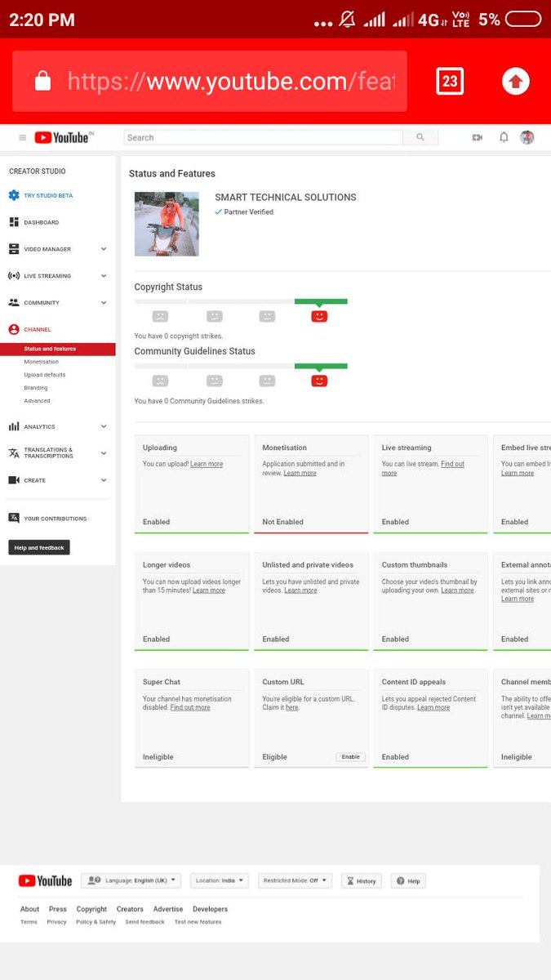This screenshot has height=980, width=551.
Task: Tap the browser URL address bar
Action: pos(210,81)
